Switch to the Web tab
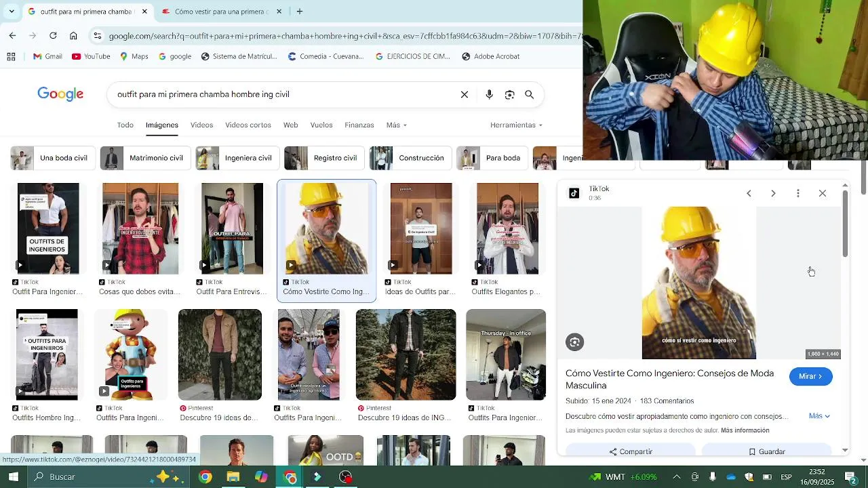This screenshot has width=868, height=488. (x=291, y=125)
